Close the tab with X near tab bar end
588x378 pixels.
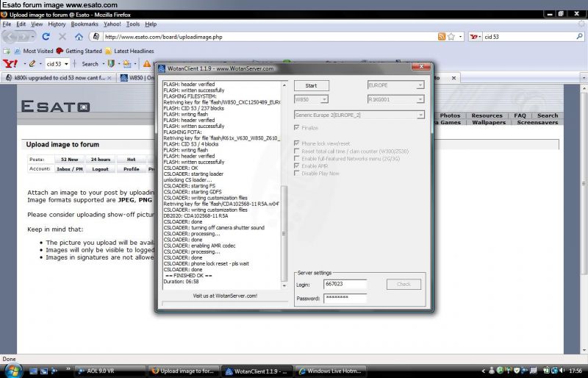click(x=453, y=78)
